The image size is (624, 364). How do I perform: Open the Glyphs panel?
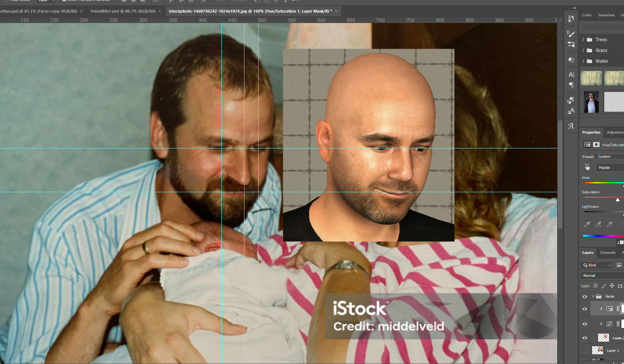pyautogui.click(x=571, y=126)
